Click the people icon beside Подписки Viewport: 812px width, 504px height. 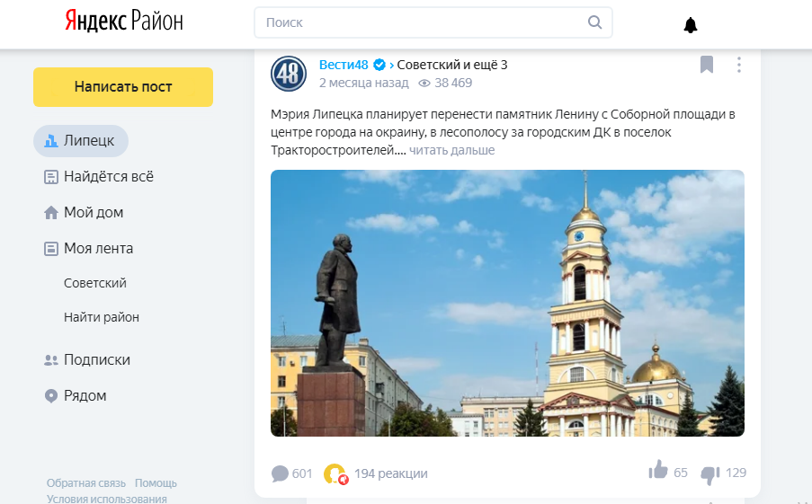(50, 360)
